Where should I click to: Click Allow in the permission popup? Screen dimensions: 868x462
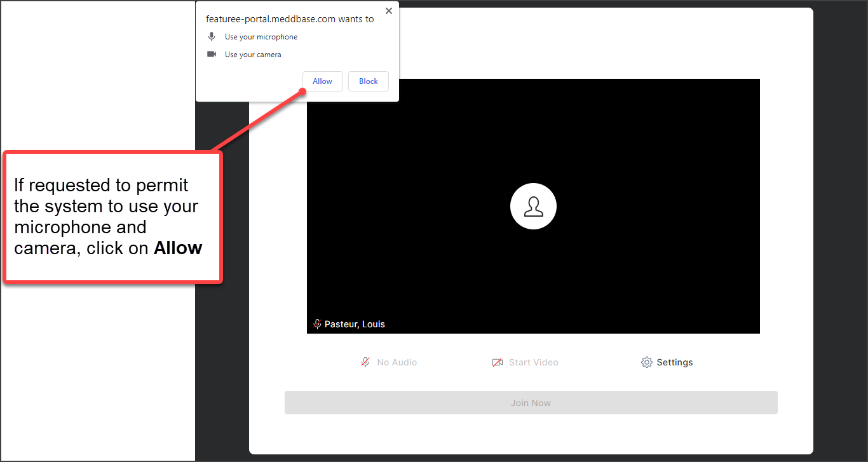coord(322,81)
